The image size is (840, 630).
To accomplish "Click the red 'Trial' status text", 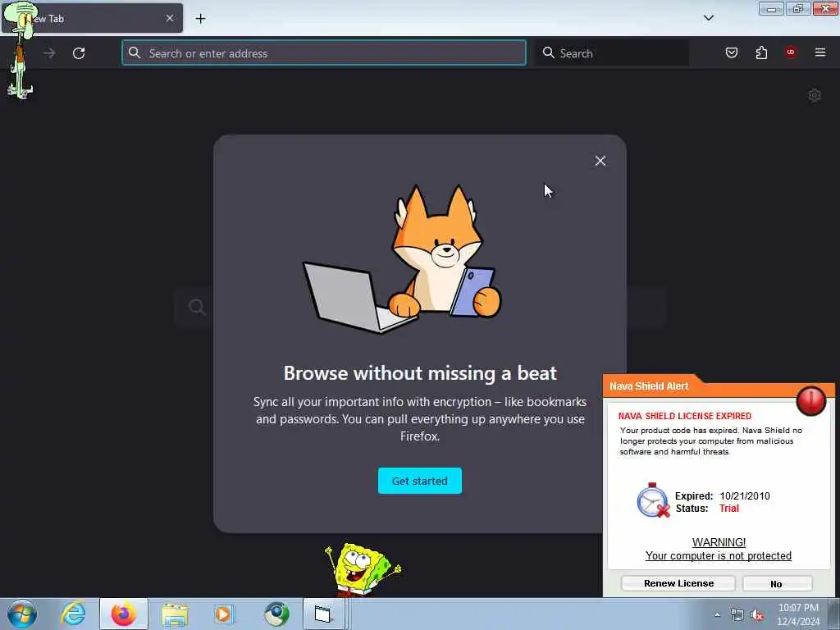I will tap(728, 509).
